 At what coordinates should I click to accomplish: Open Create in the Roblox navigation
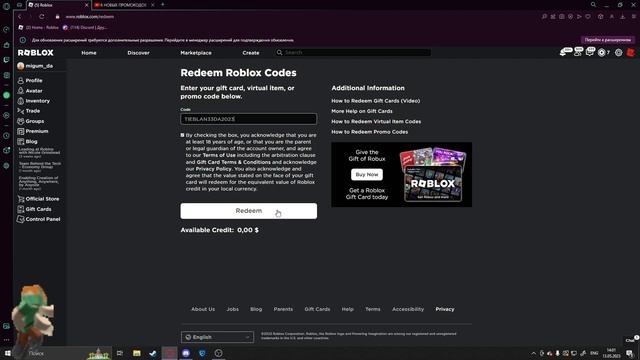point(251,53)
